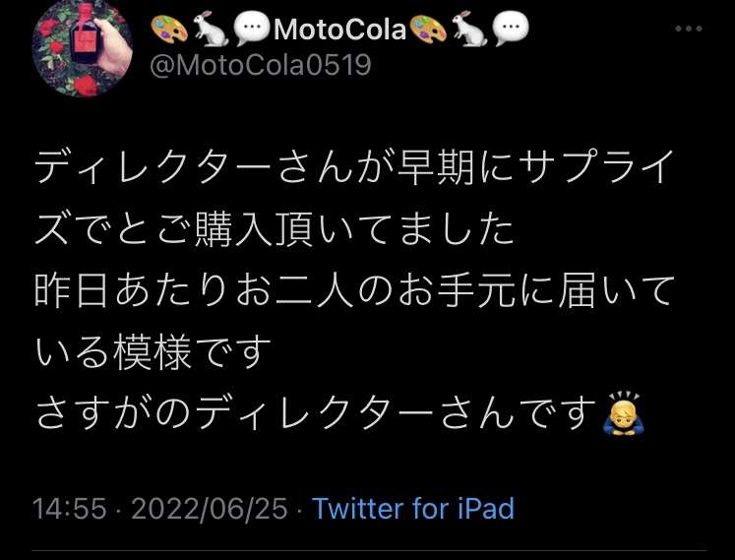Click the first palette emoji before MotoCola
The height and width of the screenshot is (560, 735).
[x=169, y=30]
